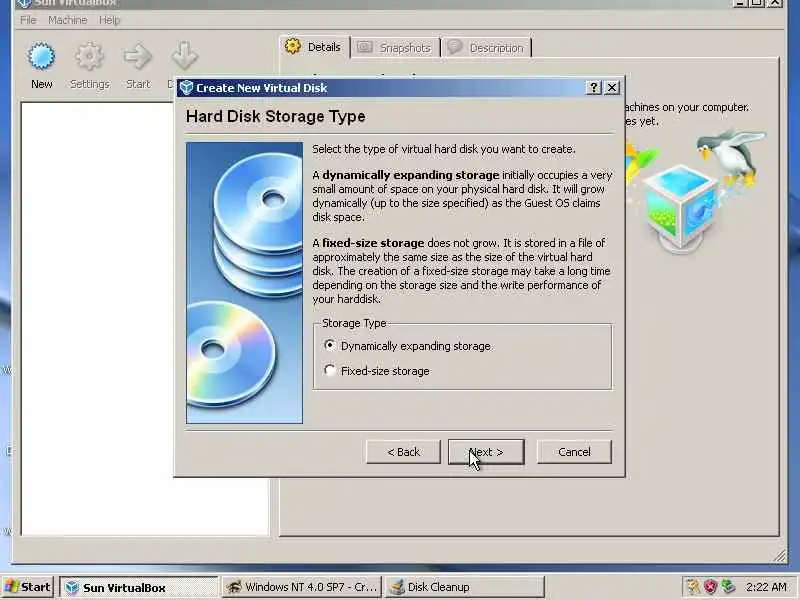Click the leftmost system tray icon

click(x=693, y=587)
